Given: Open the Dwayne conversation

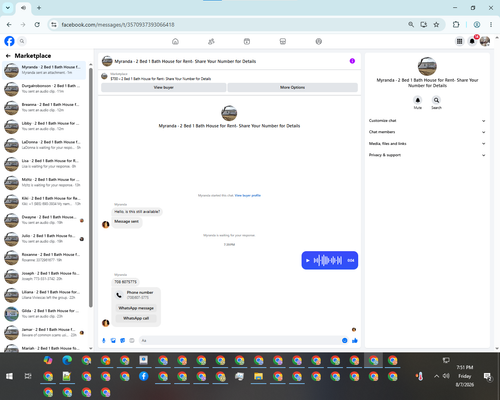Looking at the screenshot, I should pos(44,220).
